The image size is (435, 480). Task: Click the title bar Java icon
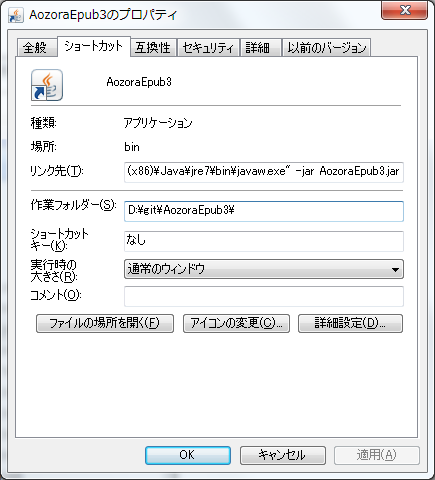16,15
